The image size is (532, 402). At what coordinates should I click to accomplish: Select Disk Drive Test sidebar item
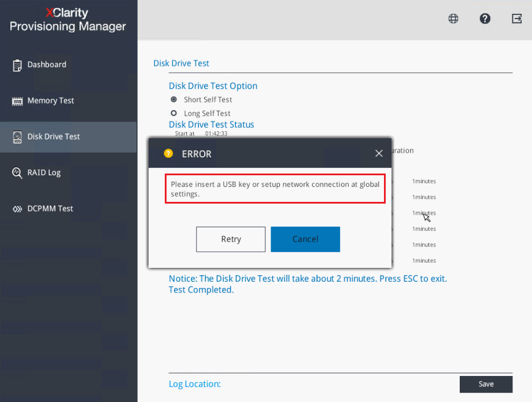tap(69, 137)
